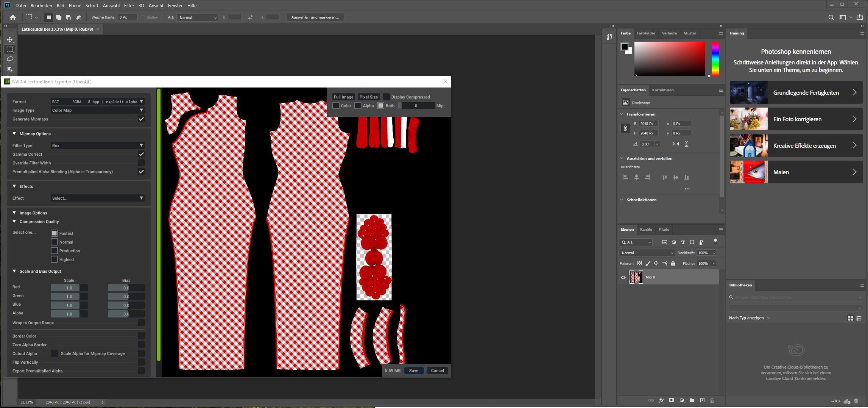Open the Filter menu
This screenshot has width=868, height=408.
129,6
